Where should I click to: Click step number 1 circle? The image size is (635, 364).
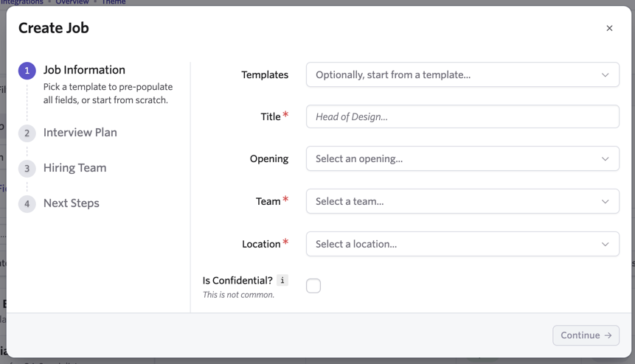coord(27,71)
